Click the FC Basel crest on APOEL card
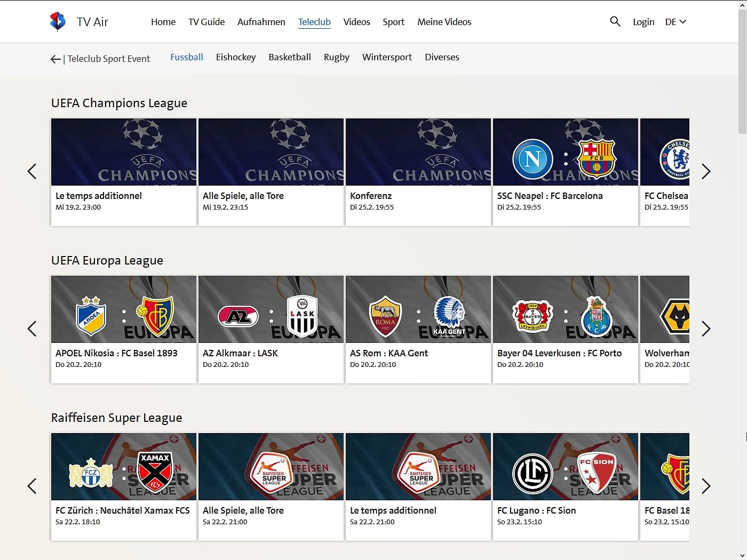Image resolution: width=747 pixels, height=560 pixels. [155, 316]
